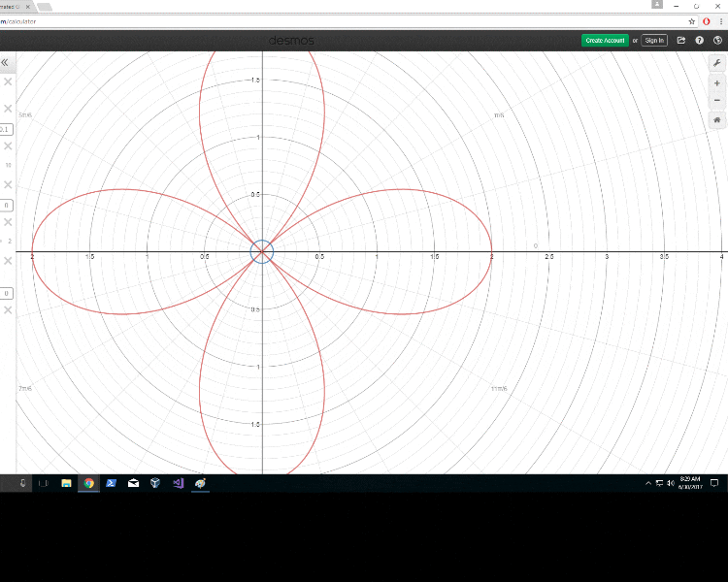Image resolution: width=728 pixels, height=582 pixels.
Task: Launch Visual Studio from the taskbar
Action: point(178,483)
